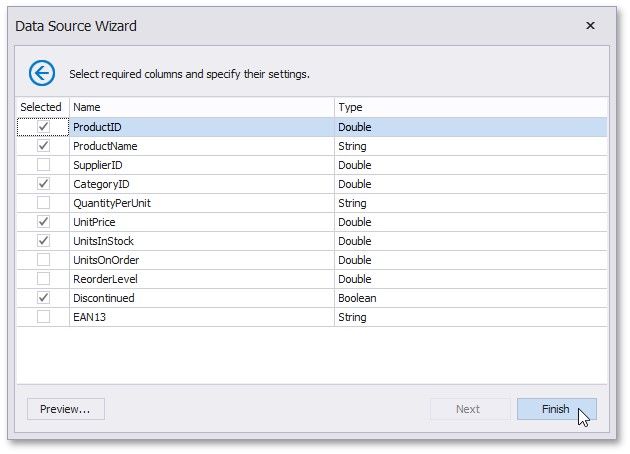Uncheck the UnitsInStock checkbox
This screenshot has height=454, width=630.
tap(43, 241)
